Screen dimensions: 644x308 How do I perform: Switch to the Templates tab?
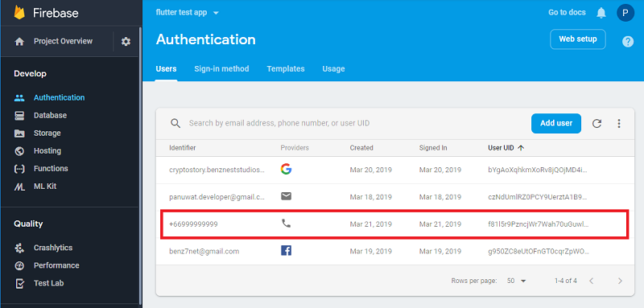(x=286, y=69)
